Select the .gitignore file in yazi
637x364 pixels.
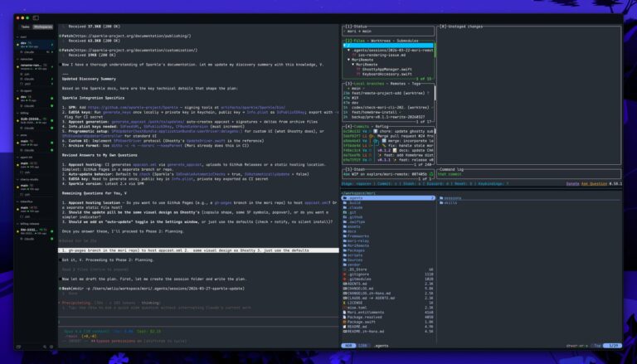pos(389,274)
